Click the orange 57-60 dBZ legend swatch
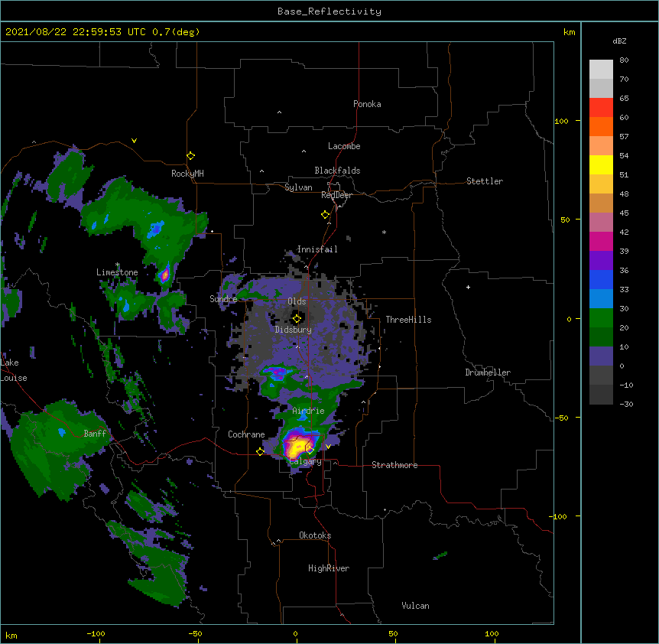 pyautogui.click(x=601, y=127)
